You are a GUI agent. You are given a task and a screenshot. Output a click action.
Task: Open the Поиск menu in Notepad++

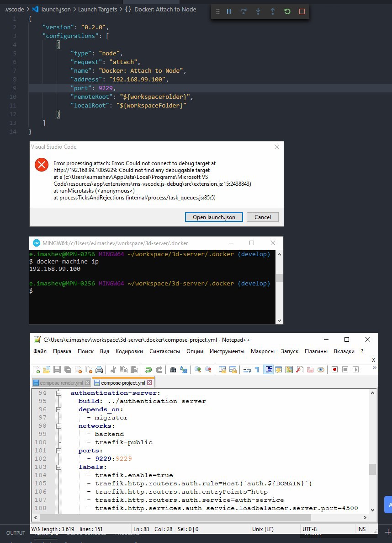point(85,351)
